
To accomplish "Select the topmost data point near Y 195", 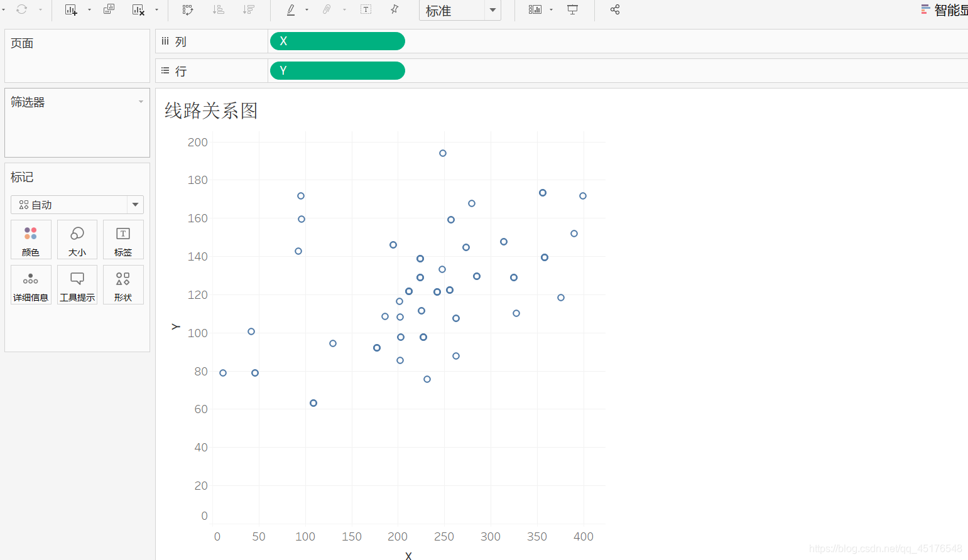I will tap(443, 153).
